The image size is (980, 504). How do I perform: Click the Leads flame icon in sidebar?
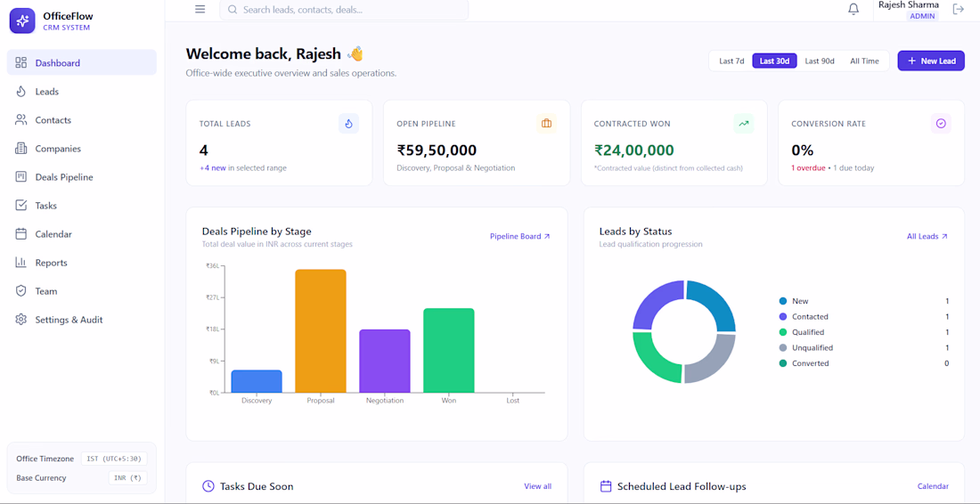pyautogui.click(x=21, y=91)
